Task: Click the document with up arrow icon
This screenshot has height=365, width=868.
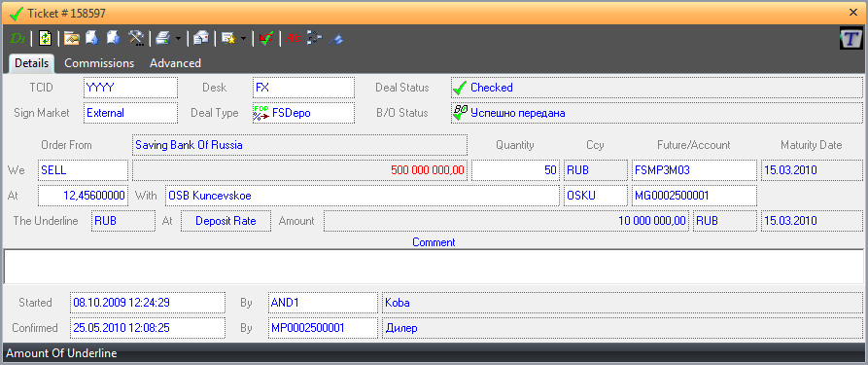Action: tap(92, 38)
